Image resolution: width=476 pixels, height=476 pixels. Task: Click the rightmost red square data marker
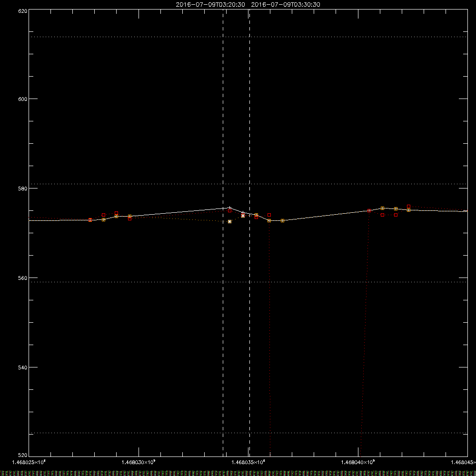[408, 207]
